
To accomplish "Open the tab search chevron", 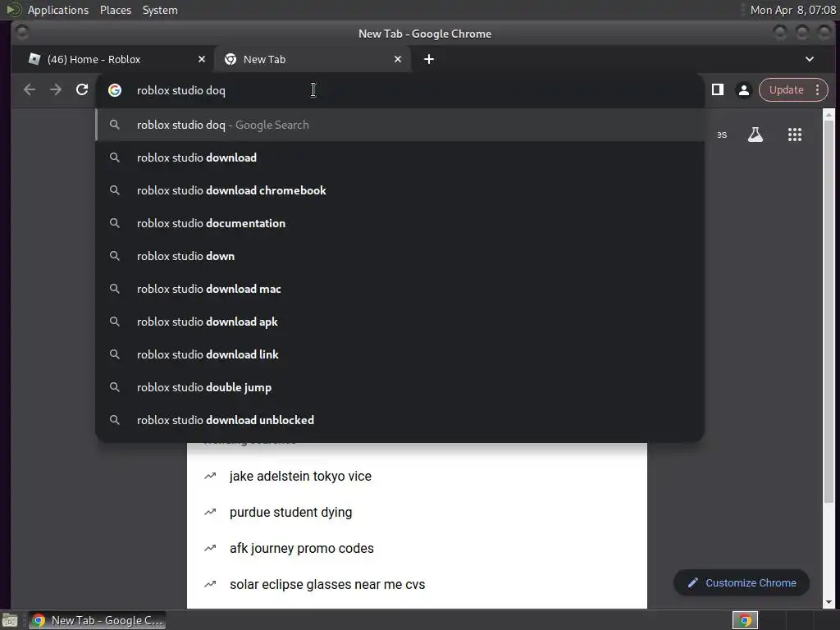I will 810,59.
